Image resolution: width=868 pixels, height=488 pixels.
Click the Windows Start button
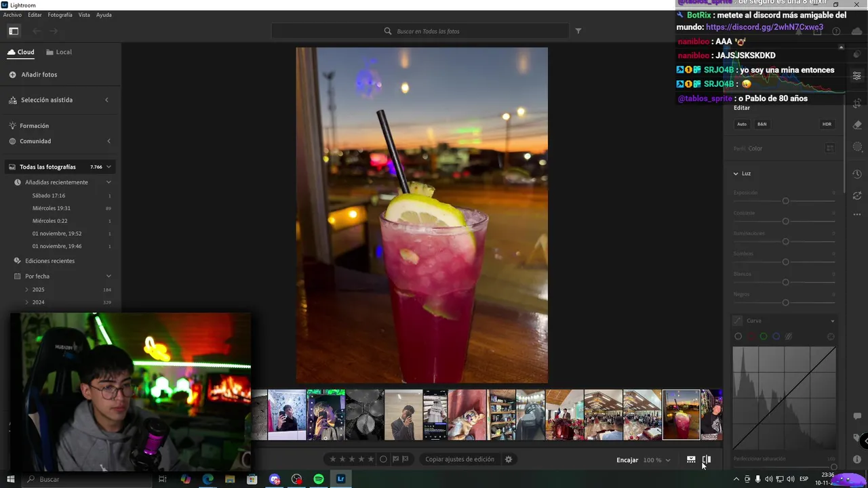[10, 479]
